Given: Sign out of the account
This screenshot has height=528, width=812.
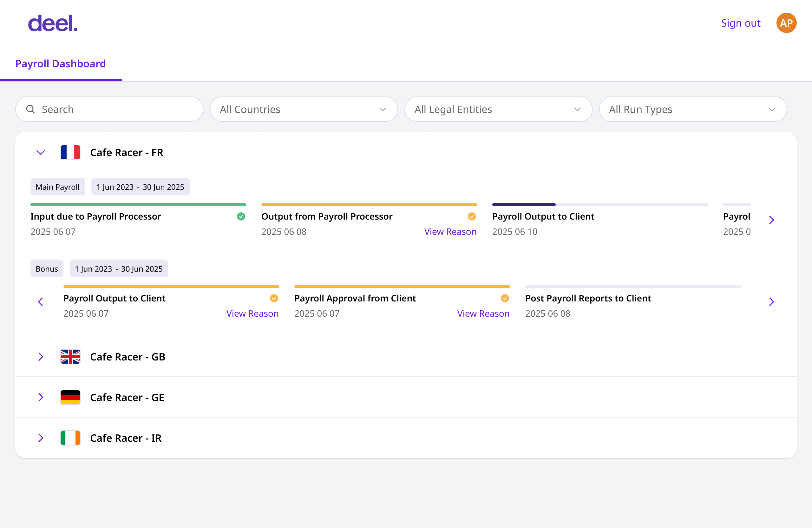Looking at the screenshot, I should [741, 23].
